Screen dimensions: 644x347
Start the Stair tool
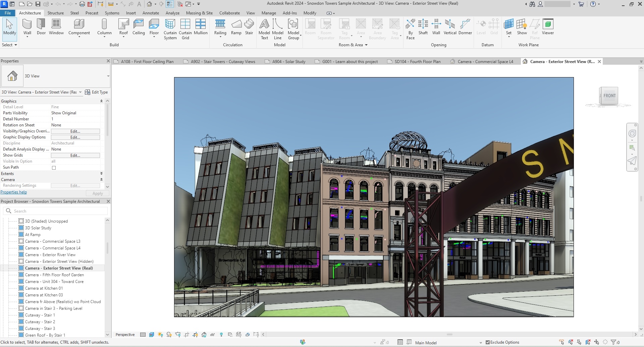[249, 27]
